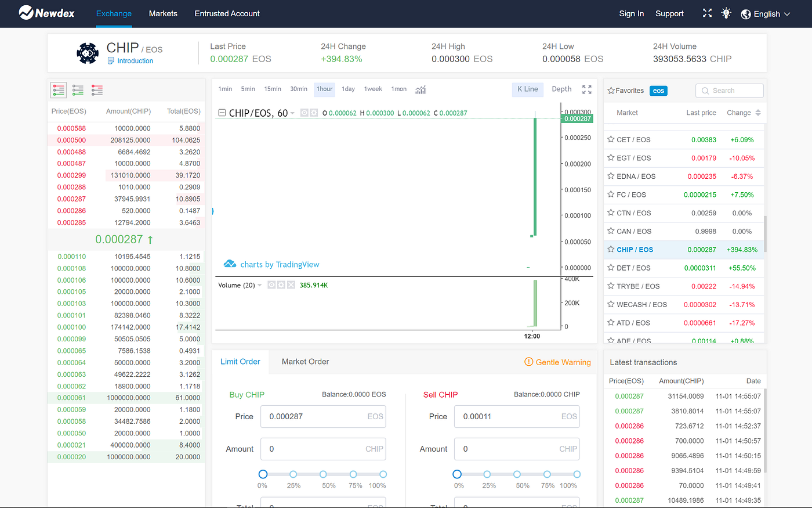Star the EGT / EOS market
Viewport: 812px width, 508px height.
[611, 158]
